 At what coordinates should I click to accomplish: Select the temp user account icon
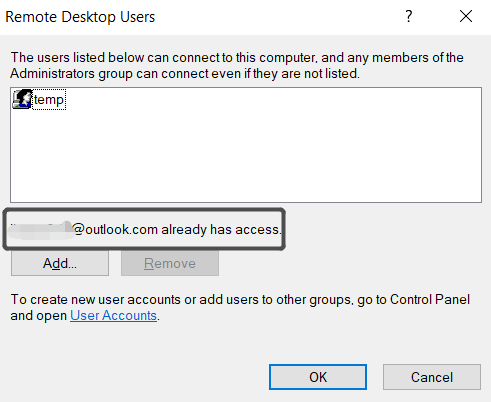tap(22, 99)
